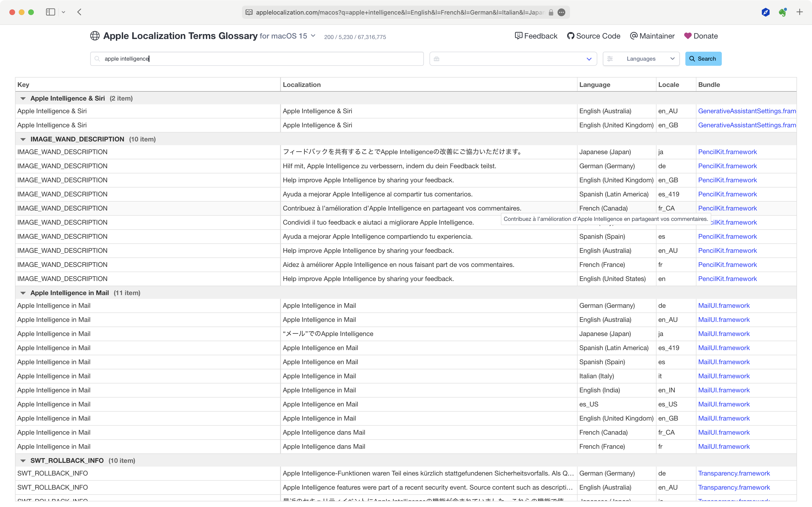Toggle the browser sidebar with its toolbar icon

(x=50, y=12)
